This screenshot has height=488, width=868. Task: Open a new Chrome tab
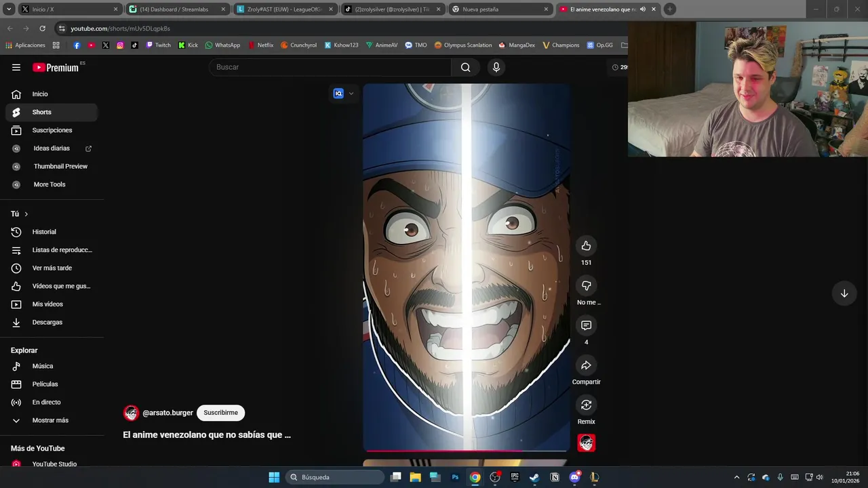(x=669, y=9)
